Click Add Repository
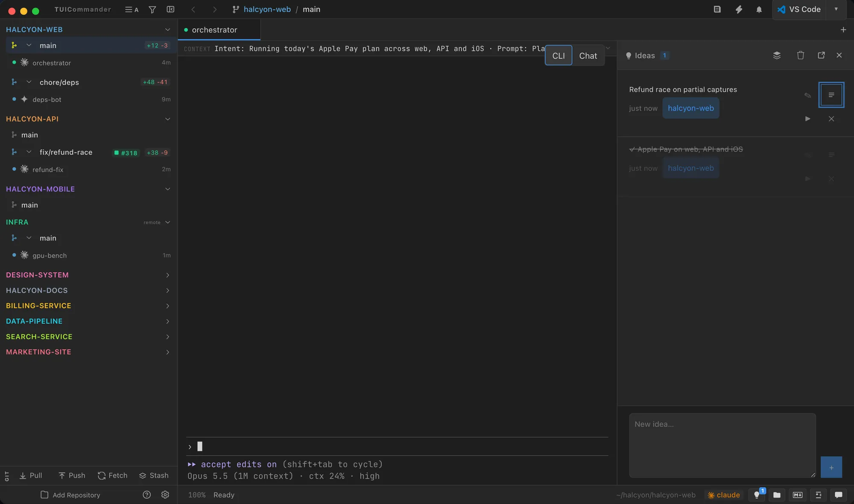This screenshot has width=854, height=504. (70, 495)
